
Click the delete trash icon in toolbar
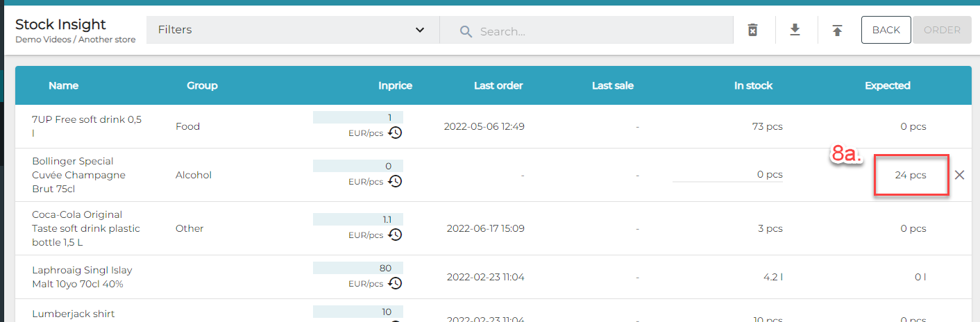pyautogui.click(x=752, y=30)
